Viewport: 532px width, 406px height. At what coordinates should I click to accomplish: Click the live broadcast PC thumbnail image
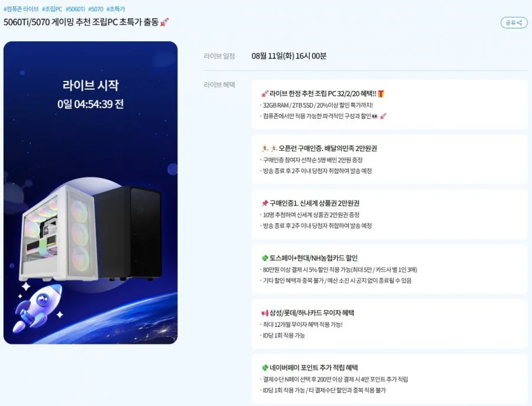(x=90, y=193)
